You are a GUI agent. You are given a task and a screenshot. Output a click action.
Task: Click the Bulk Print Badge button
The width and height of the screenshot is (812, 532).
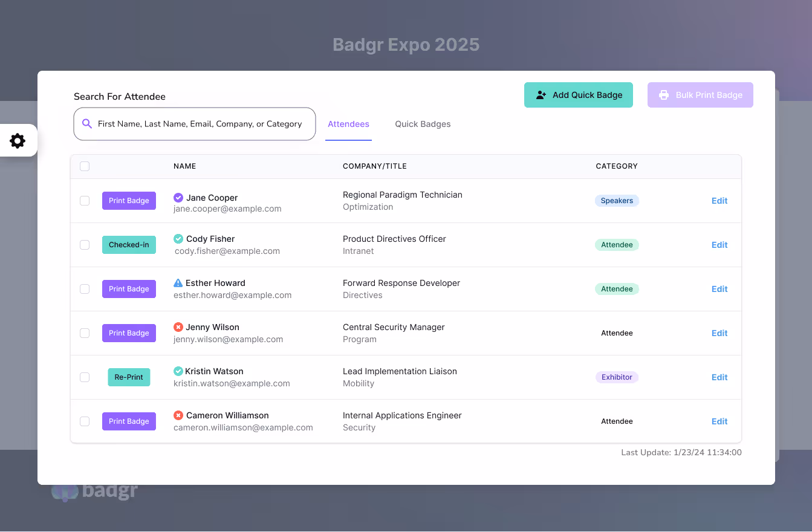click(700, 95)
